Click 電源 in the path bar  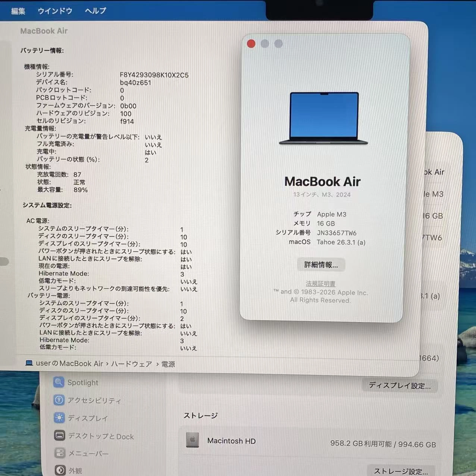coord(168,364)
